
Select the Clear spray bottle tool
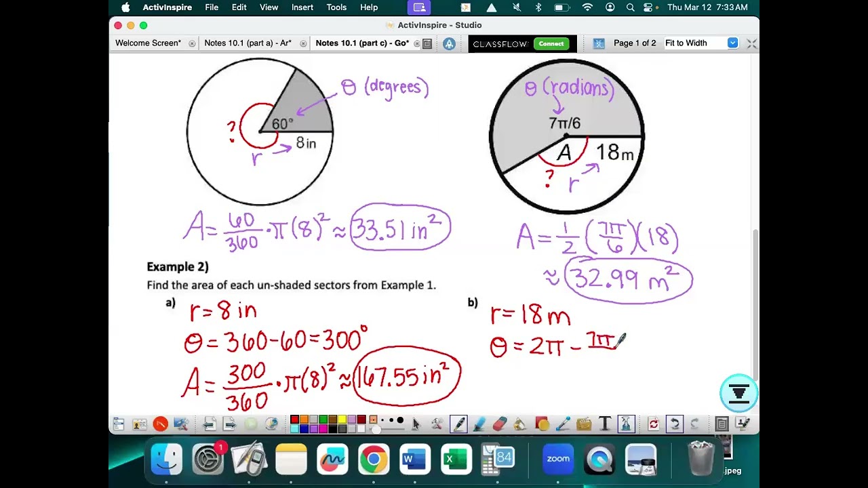[x=626, y=424]
